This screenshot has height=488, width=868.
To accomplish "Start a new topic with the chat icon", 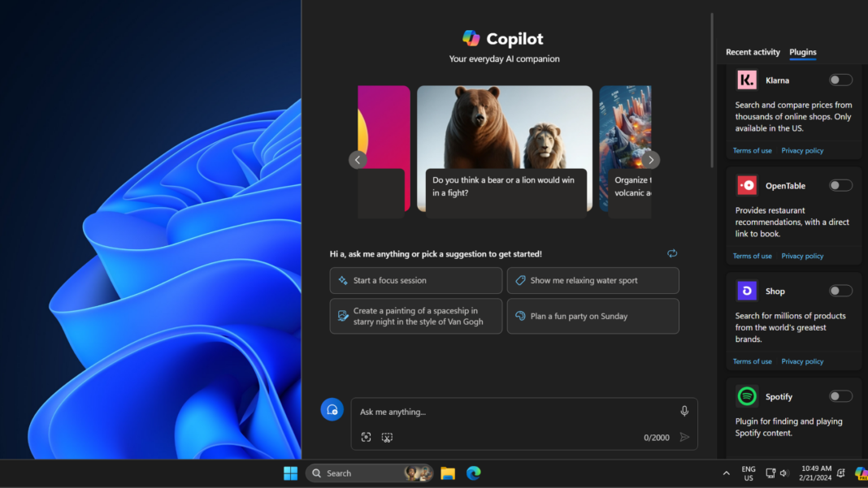I will click(x=332, y=409).
